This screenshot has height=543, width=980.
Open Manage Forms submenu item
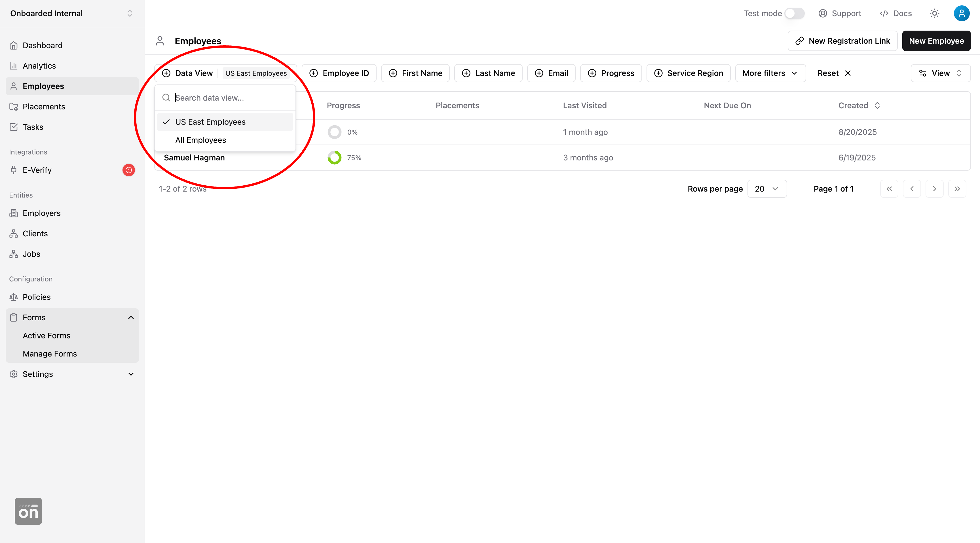click(50, 354)
